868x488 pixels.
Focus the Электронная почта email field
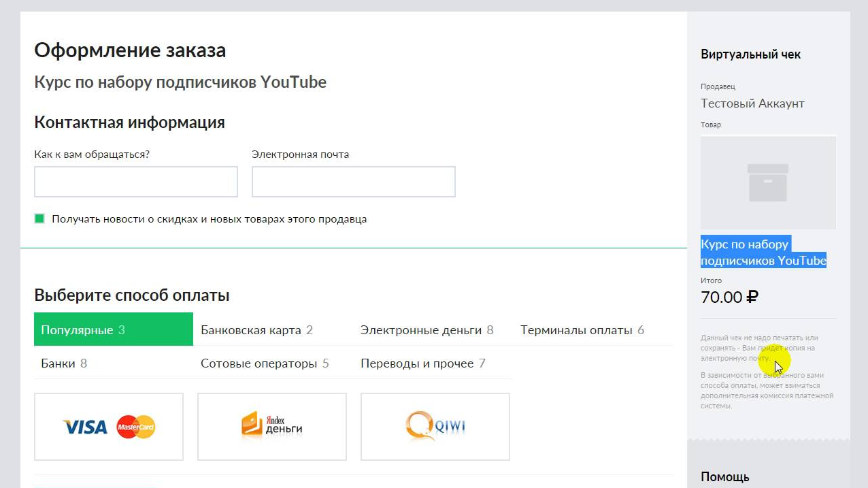click(x=354, y=182)
